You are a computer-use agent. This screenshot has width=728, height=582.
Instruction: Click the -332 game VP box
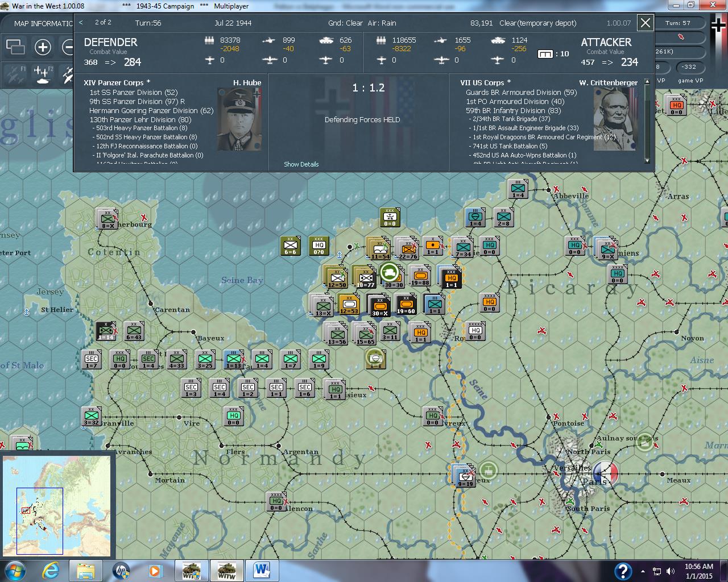point(689,67)
